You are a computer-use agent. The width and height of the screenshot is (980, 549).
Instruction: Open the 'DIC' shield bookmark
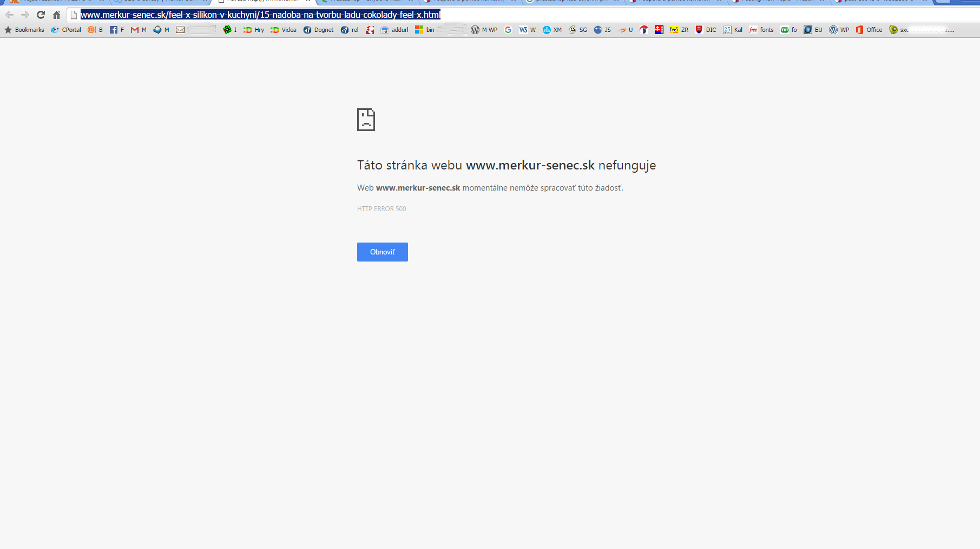tap(706, 30)
